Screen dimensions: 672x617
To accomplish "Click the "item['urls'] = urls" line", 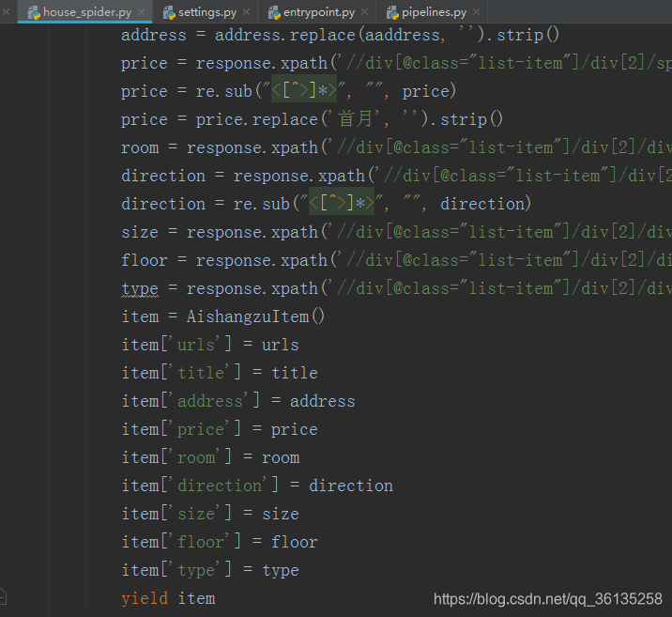I will point(210,345).
